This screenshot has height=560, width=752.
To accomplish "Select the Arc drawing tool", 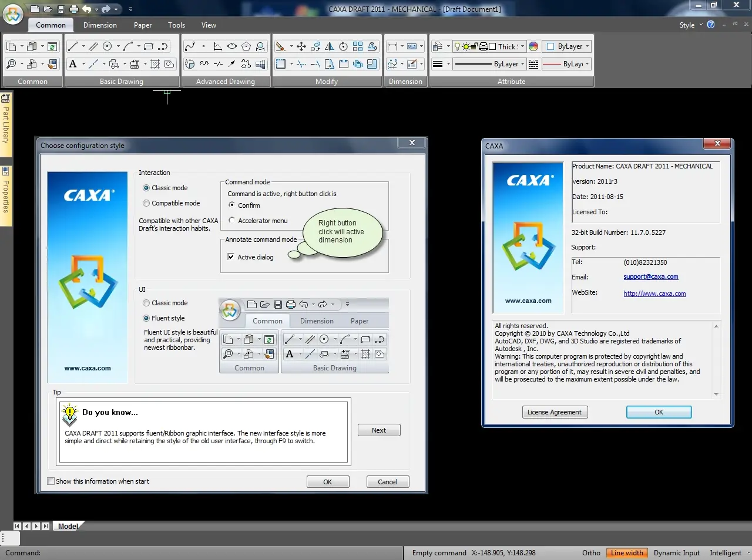I will coord(128,46).
